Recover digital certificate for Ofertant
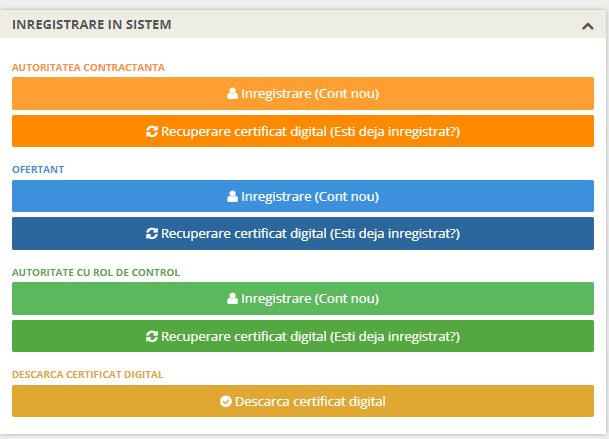The image size is (609, 439). click(x=303, y=233)
